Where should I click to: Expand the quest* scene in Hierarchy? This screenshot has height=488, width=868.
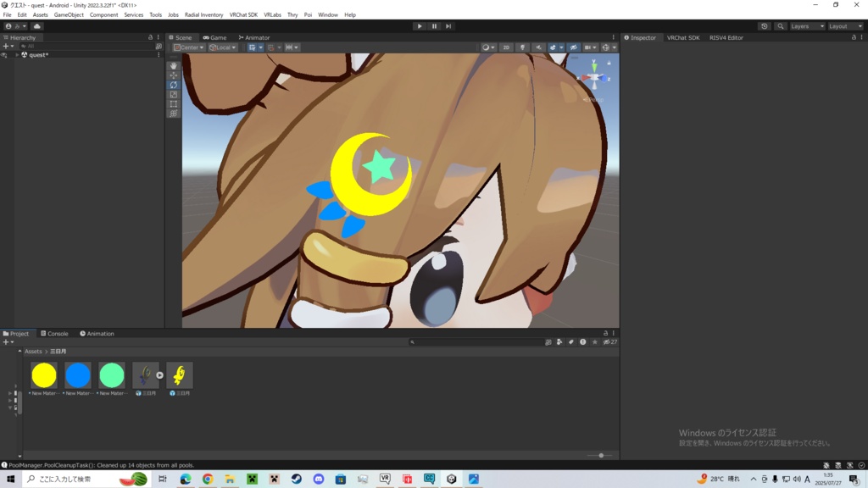(x=17, y=55)
